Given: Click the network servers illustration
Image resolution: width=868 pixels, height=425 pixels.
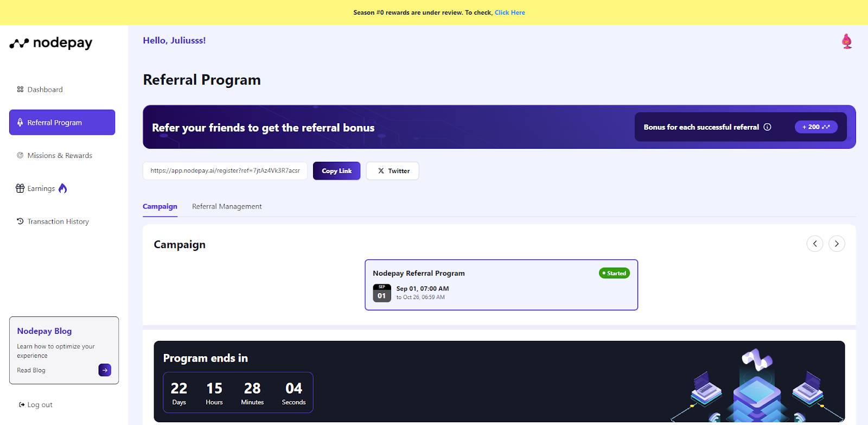Looking at the screenshot, I should pyautogui.click(x=757, y=385).
